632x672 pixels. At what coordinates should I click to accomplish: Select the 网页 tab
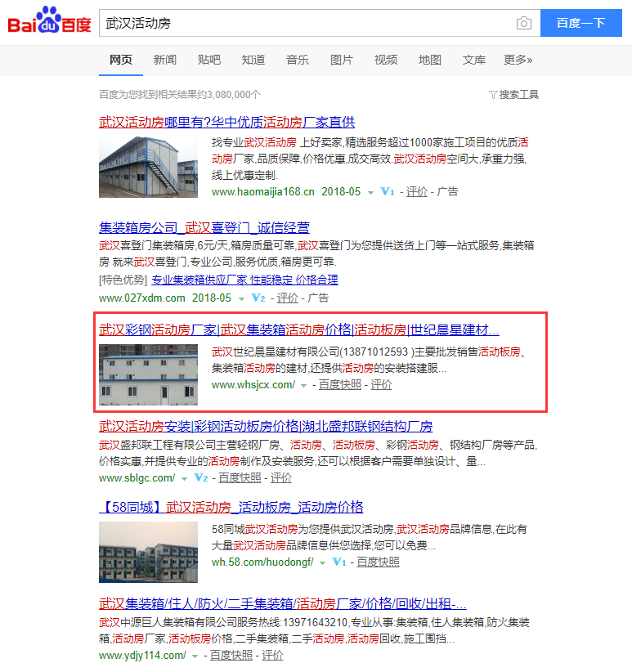(121, 60)
